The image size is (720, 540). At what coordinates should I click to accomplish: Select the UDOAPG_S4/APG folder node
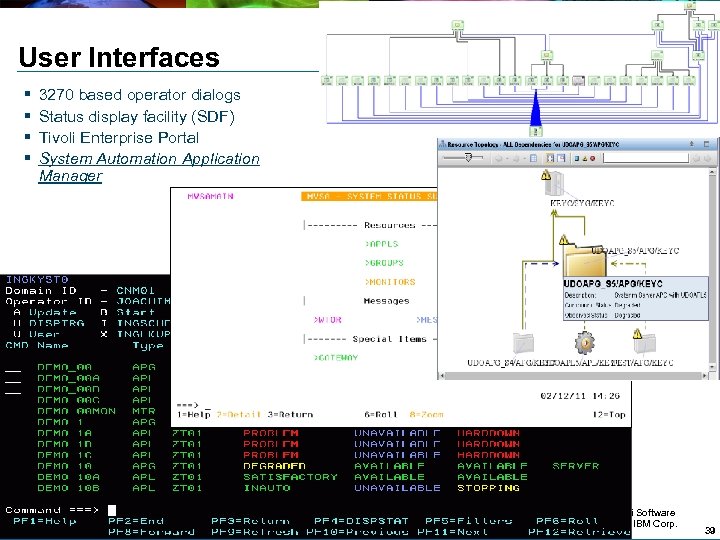coord(523,343)
